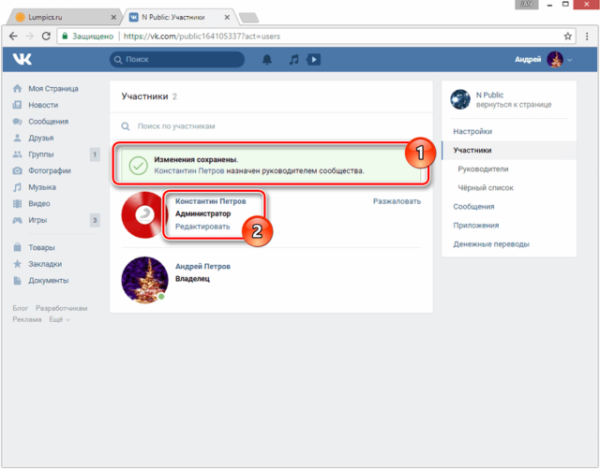Click the browser forward arrow
Screen dimensions: 600x470
pyautogui.click(x=29, y=36)
